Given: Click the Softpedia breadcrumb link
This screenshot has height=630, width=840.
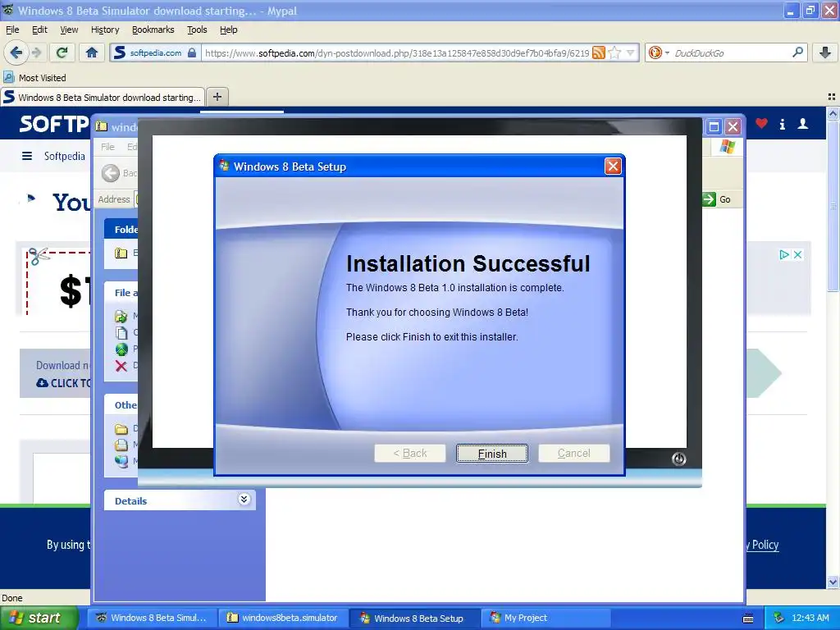Looking at the screenshot, I should pyautogui.click(x=64, y=156).
